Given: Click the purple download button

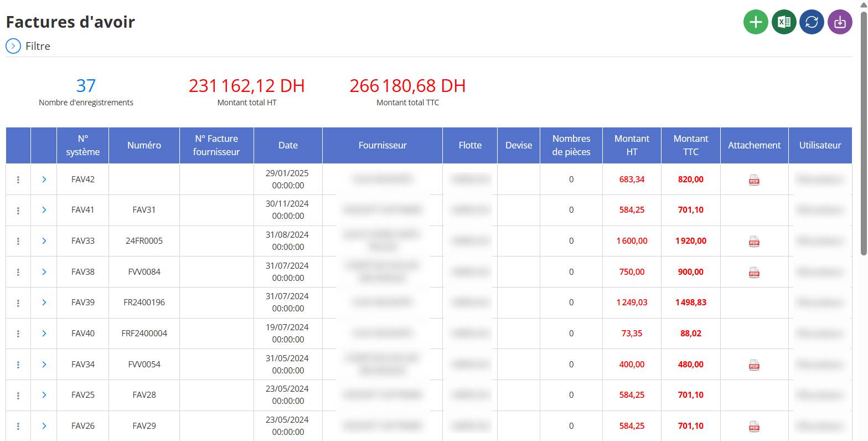Looking at the screenshot, I should tap(840, 22).
